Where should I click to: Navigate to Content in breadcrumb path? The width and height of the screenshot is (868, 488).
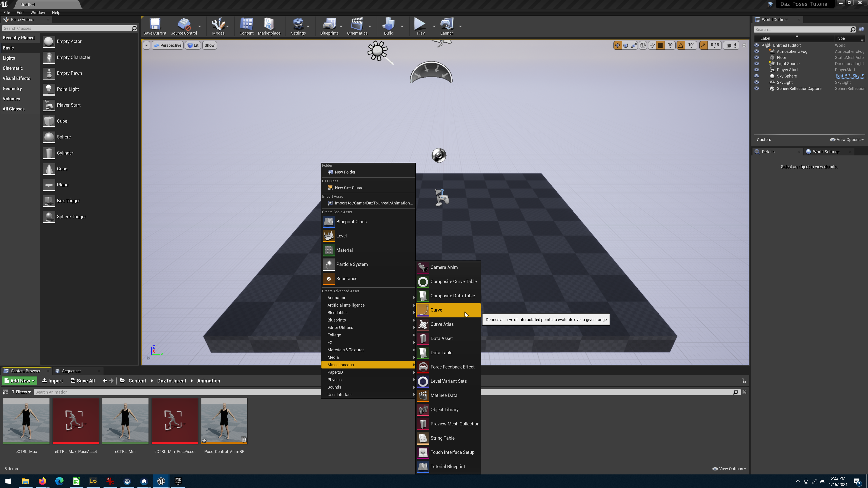(137, 380)
